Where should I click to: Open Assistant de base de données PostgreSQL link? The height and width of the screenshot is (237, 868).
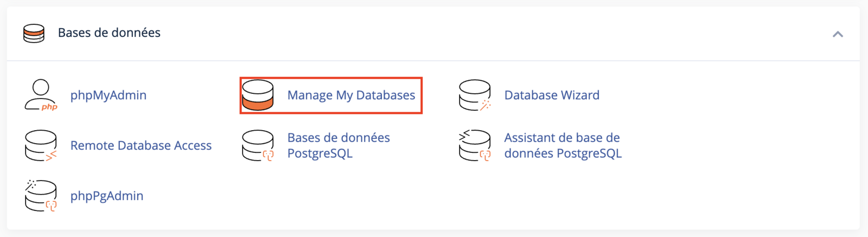563,145
